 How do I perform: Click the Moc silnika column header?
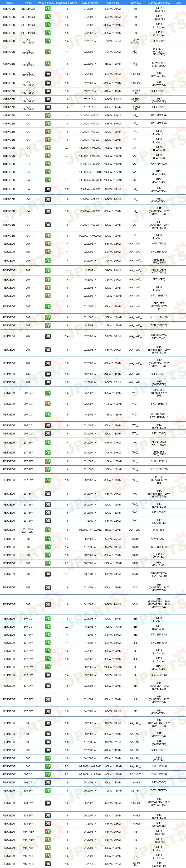tap(113, 3)
